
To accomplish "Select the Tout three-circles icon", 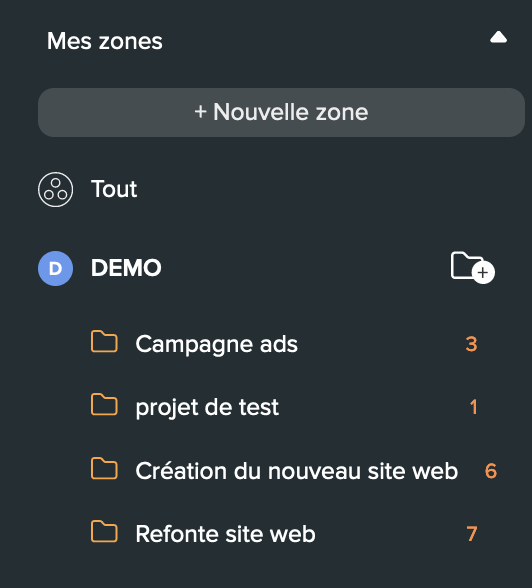I will tap(55, 189).
